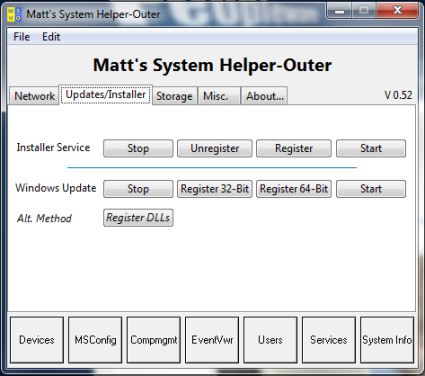
Task: Click the Matt's System Helper-Outer heading
Action: [x=212, y=65]
